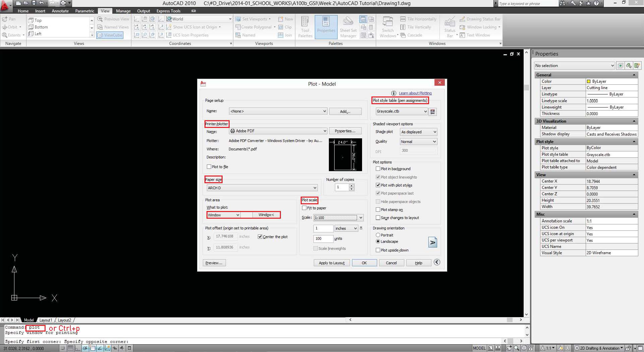
Task: Enable the Plot to file checkbox
Action: [x=209, y=167]
